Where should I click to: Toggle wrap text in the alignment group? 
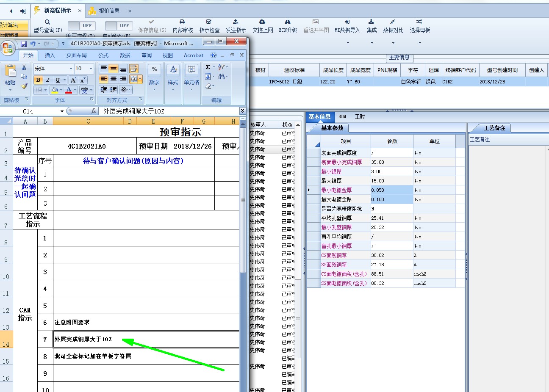(134, 69)
